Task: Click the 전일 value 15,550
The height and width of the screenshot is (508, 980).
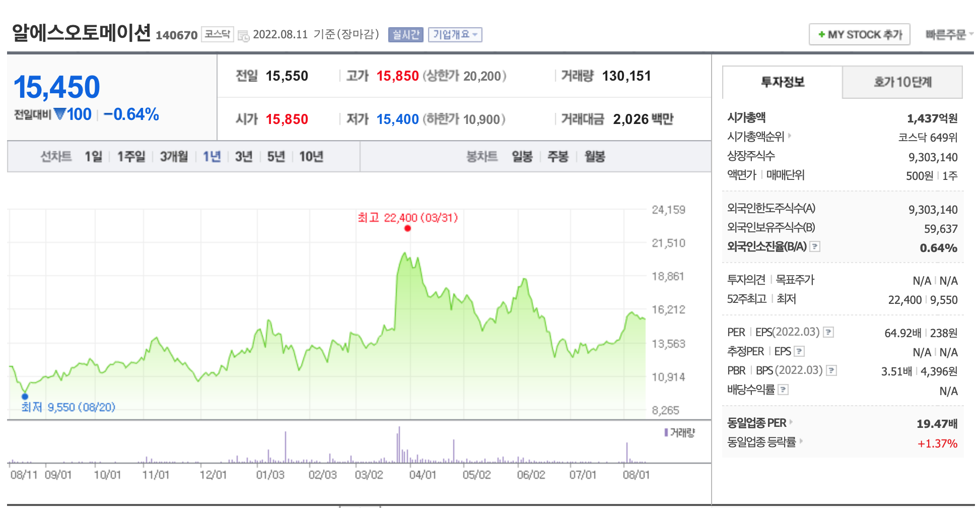Action: click(287, 76)
